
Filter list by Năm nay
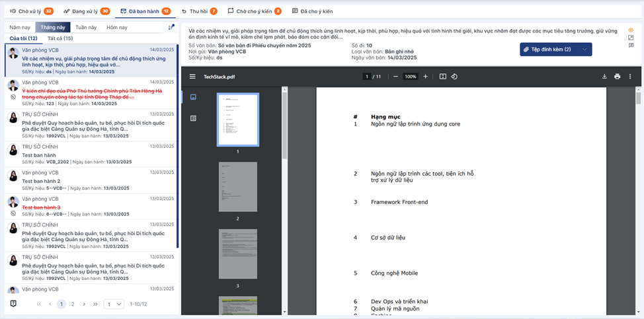click(x=20, y=28)
